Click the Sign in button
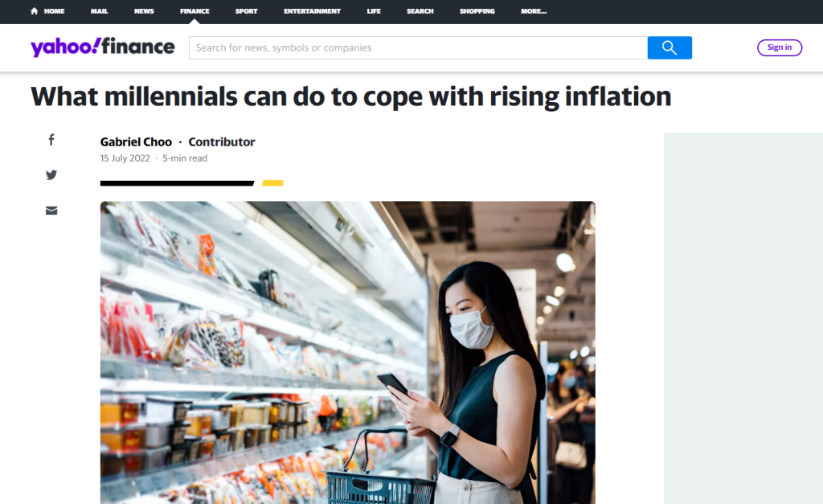823x504 pixels. coord(780,47)
